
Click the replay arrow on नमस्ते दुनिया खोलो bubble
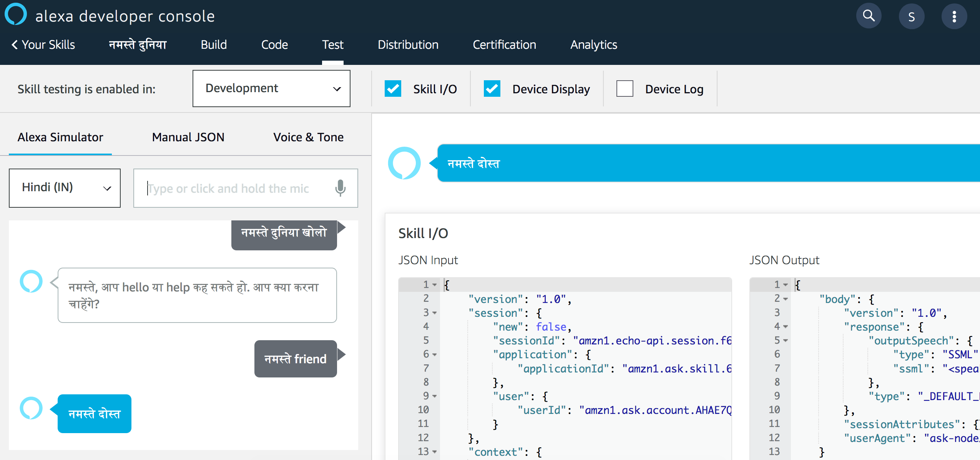[x=342, y=227]
